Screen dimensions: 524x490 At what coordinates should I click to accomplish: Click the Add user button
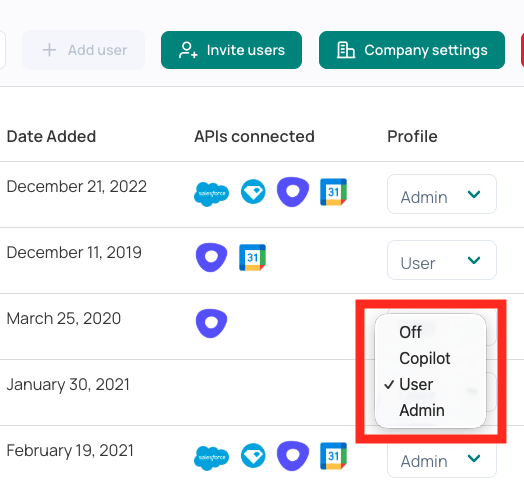tap(84, 50)
